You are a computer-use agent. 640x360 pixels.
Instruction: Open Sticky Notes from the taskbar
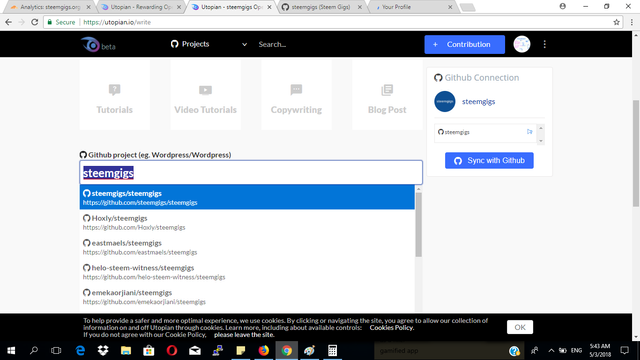point(241,350)
